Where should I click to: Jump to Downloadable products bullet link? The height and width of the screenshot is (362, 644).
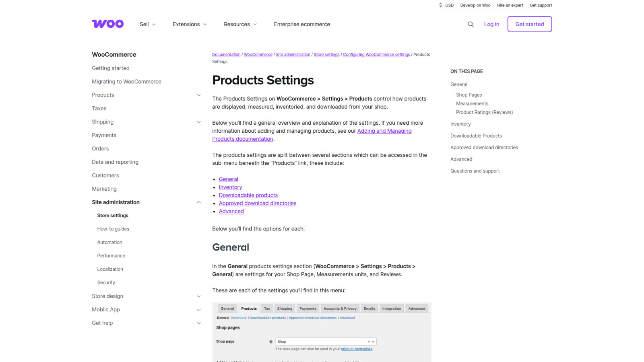pyautogui.click(x=248, y=195)
